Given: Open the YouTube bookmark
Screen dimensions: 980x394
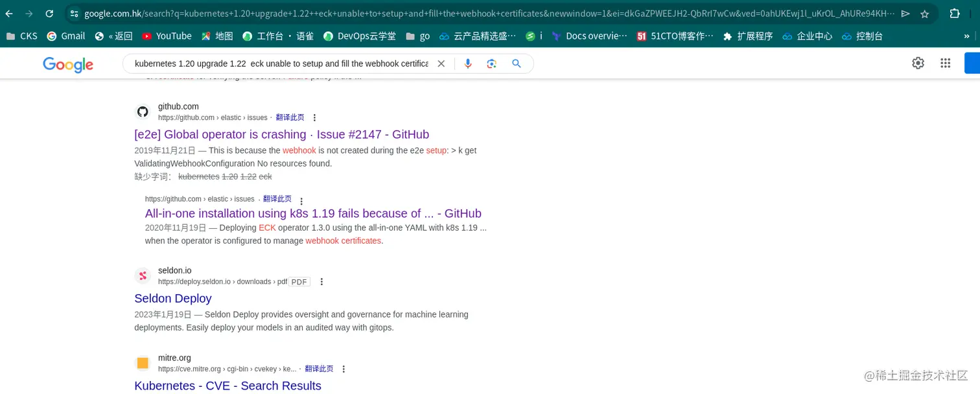Looking at the screenshot, I should 167,36.
